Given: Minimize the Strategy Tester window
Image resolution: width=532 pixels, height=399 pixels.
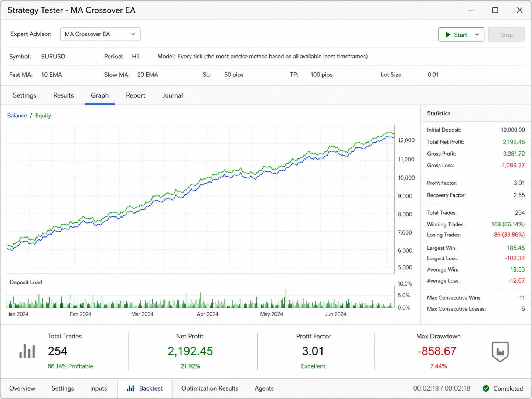Looking at the screenshot, I should tap(471, 10).
